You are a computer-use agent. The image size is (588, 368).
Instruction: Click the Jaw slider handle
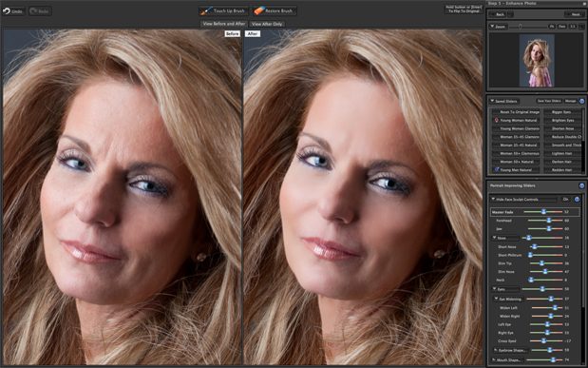(549, 228)
